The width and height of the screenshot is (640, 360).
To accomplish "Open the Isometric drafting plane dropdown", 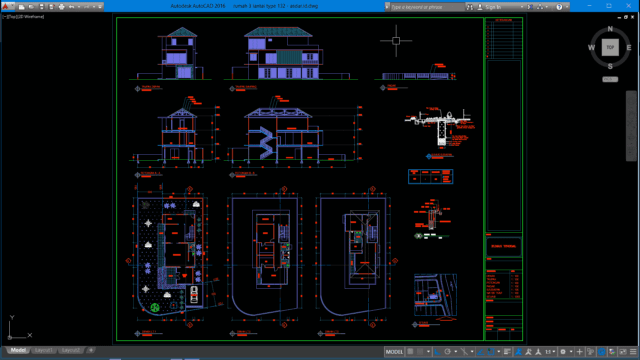I will point(472,352).
